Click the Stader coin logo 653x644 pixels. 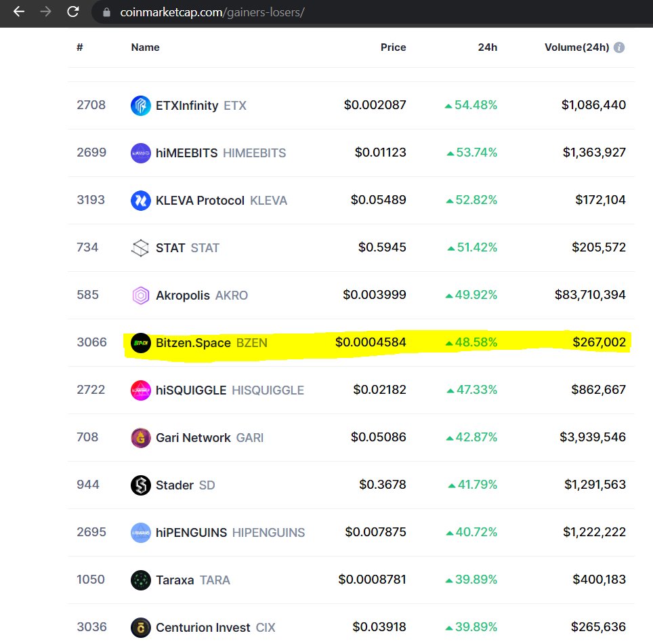coord(141,485)
